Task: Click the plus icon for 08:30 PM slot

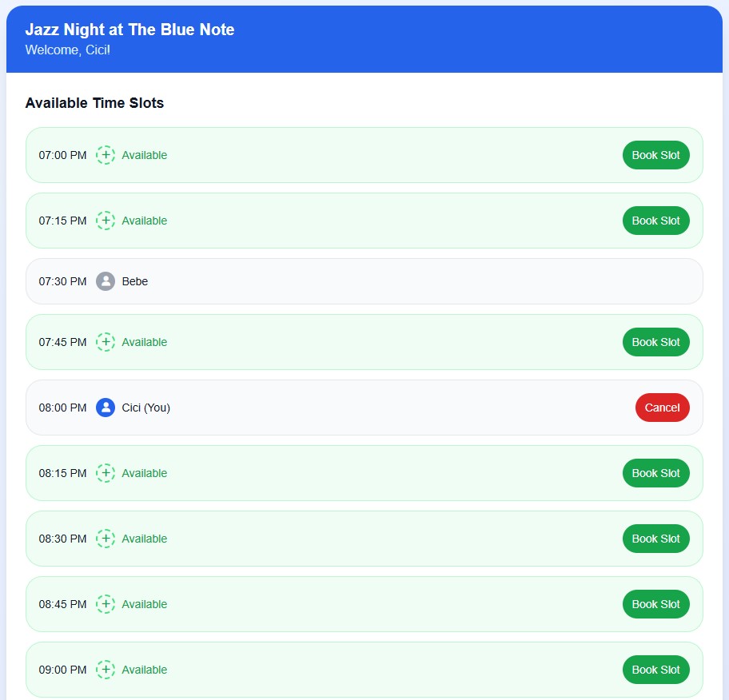Action: (x=106, y=539)
